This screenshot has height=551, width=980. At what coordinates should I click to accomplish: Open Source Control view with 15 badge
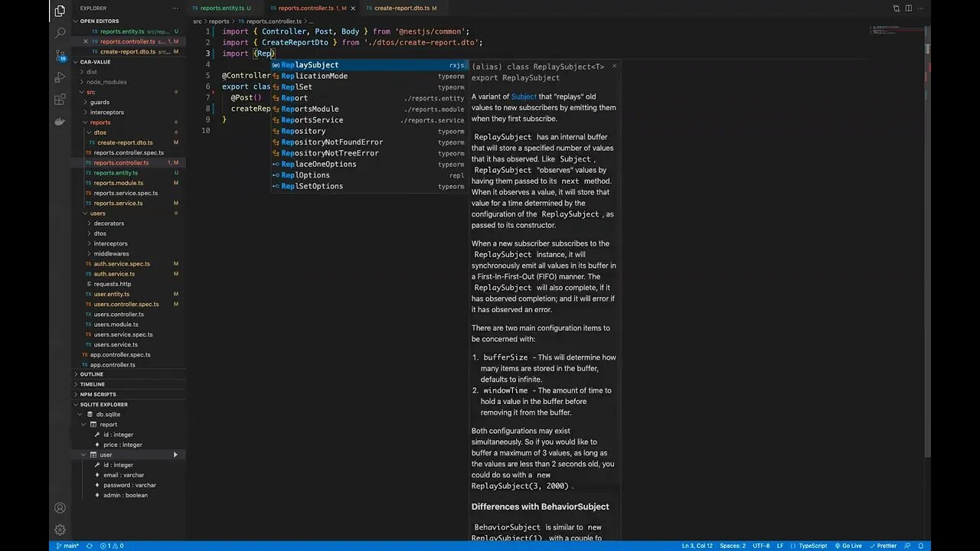click(x=60, y=55)
